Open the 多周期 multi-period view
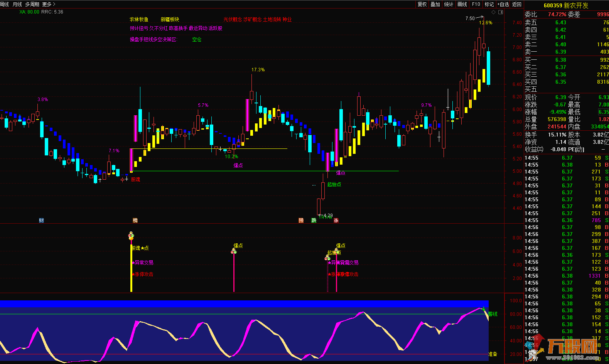 [x=32, y=4]
